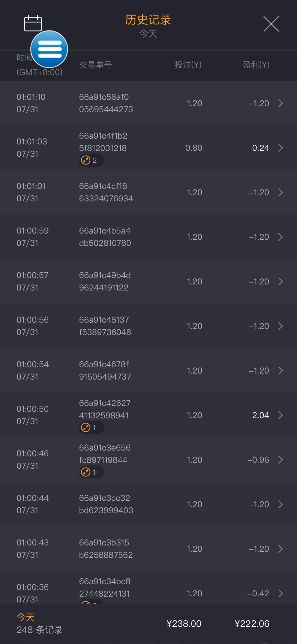This screenshot has height=644, width=297.
Task: Open the calendar date picker icon
Action: coord(33,23)
